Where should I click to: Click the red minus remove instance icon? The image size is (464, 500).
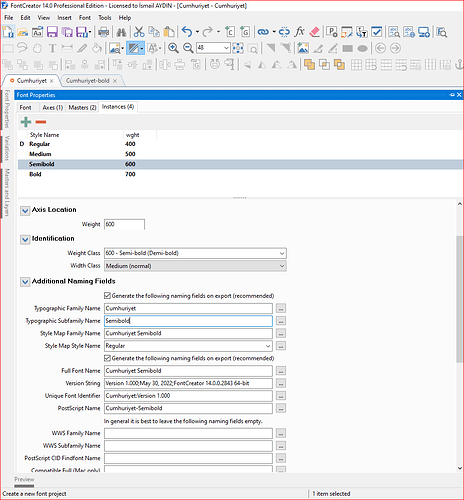41,122
